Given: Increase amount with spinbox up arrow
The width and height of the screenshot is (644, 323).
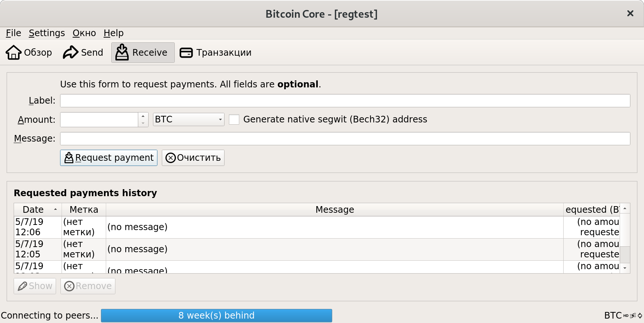Looking at the screenshot, I should 143,116.
